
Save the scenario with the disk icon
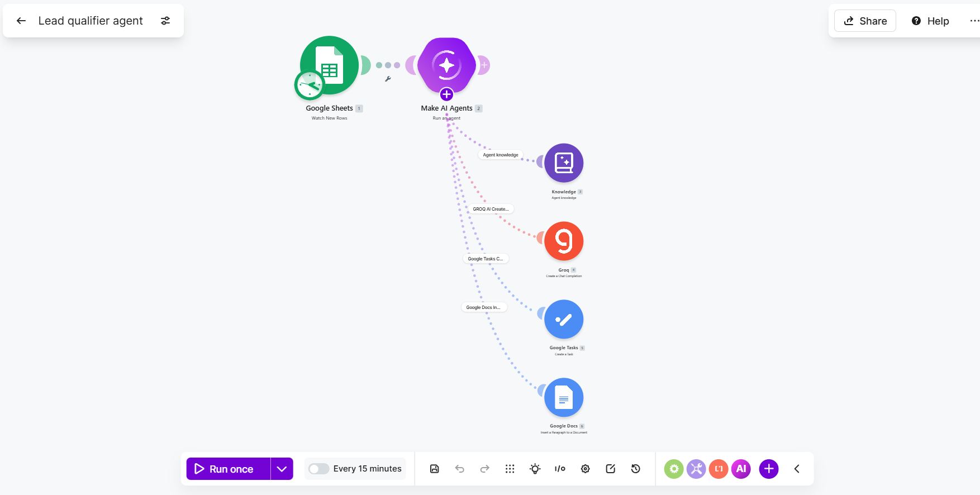435,469
